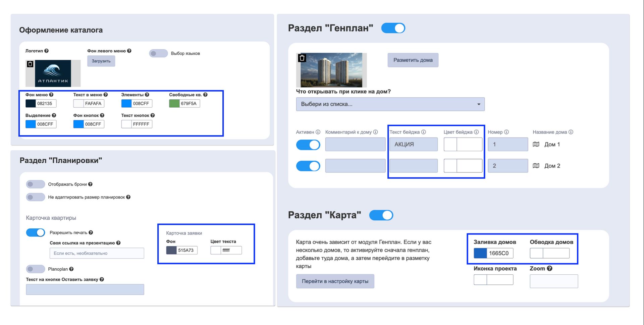Screen dimensions: 644x325
Task: Pick the Элементы color swatch
Action: [x=126, y=104]
